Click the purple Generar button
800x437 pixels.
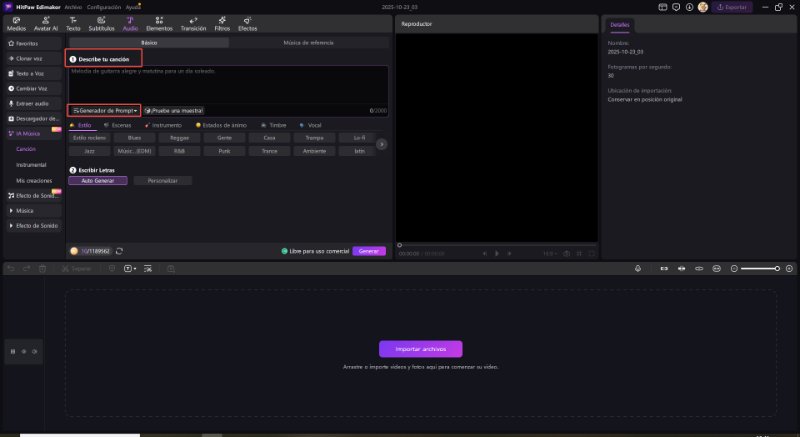368,251
